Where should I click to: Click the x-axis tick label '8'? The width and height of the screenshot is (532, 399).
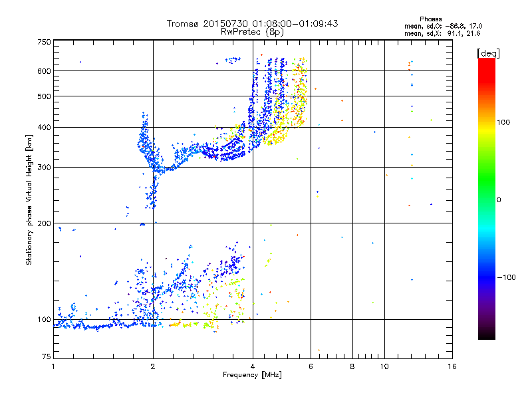pyautogui.click(x=352, y=366)
